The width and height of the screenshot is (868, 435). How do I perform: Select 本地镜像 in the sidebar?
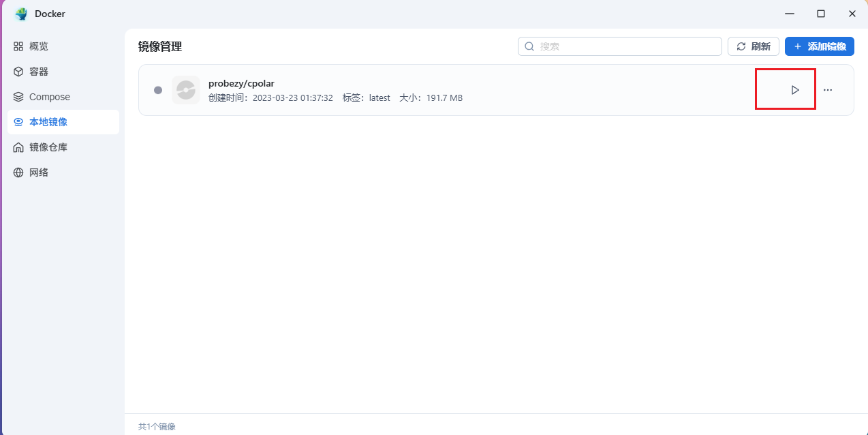[48, 122]
